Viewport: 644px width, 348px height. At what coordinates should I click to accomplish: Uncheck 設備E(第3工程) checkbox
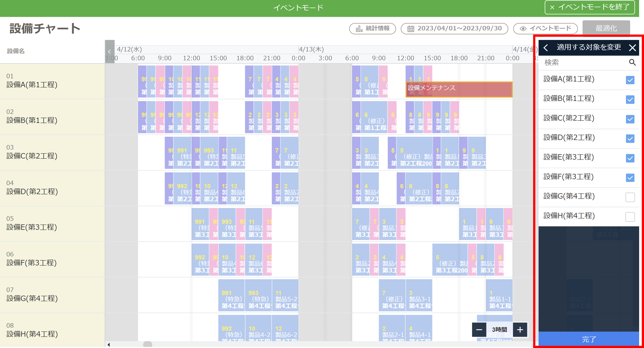(630, 158)
